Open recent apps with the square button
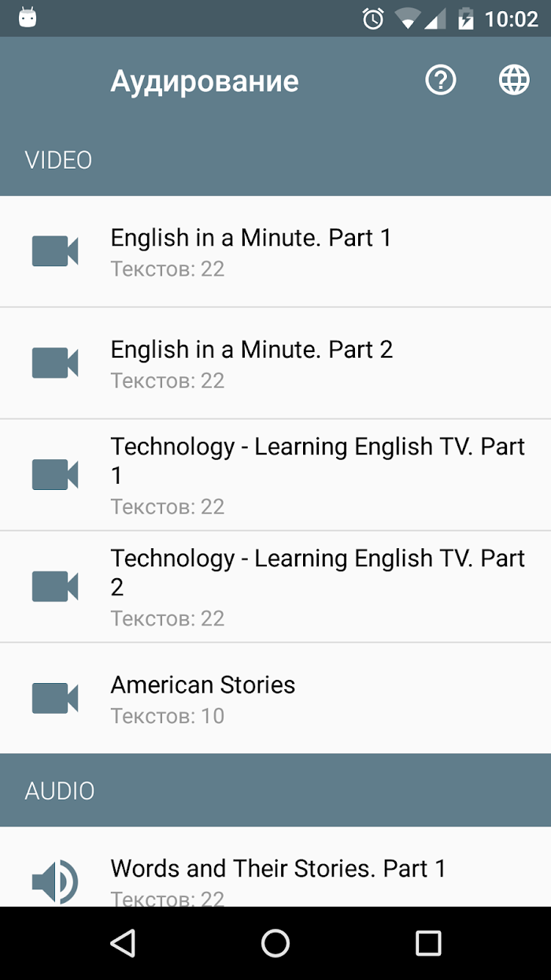The height and width of the screenshot is (980, 551). pos(428,943)
